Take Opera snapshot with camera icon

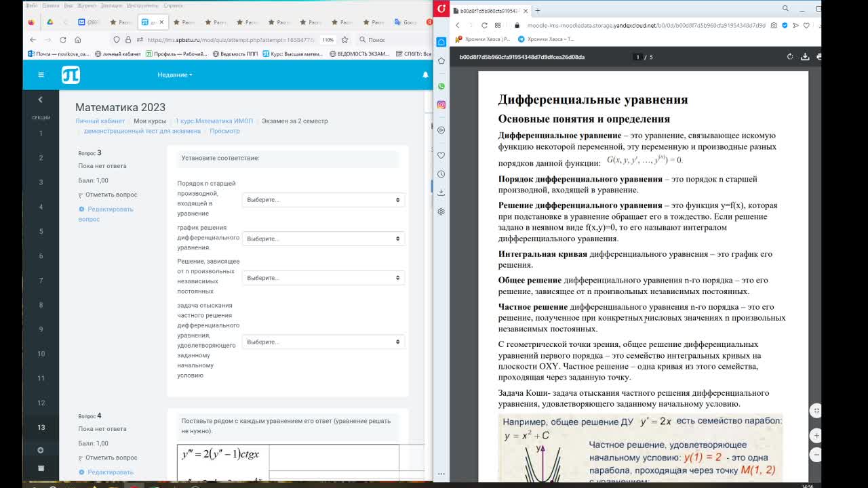click(774, 25)
